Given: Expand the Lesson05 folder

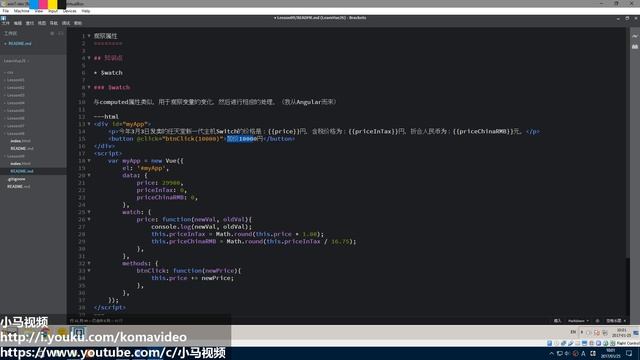Looking at the screenshot, I should click(x=15, y=110).
